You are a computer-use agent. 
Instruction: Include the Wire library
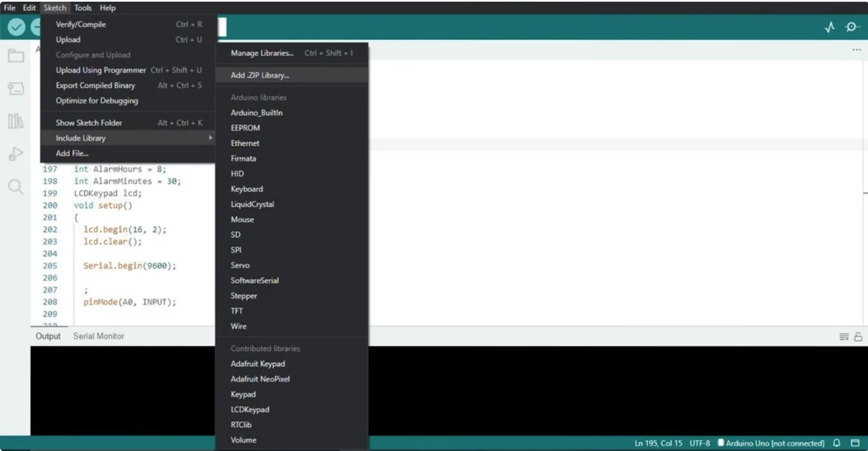(292, 326)
